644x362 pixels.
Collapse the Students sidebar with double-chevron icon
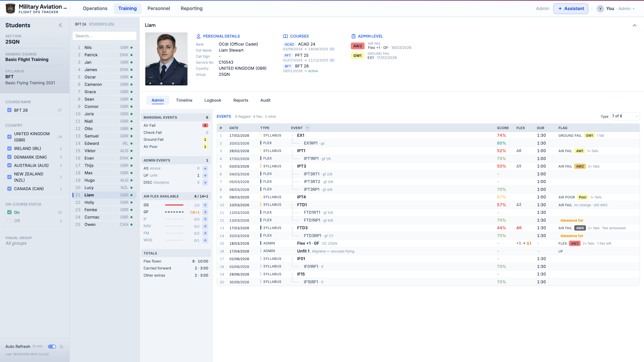click(x=60, y=25)
